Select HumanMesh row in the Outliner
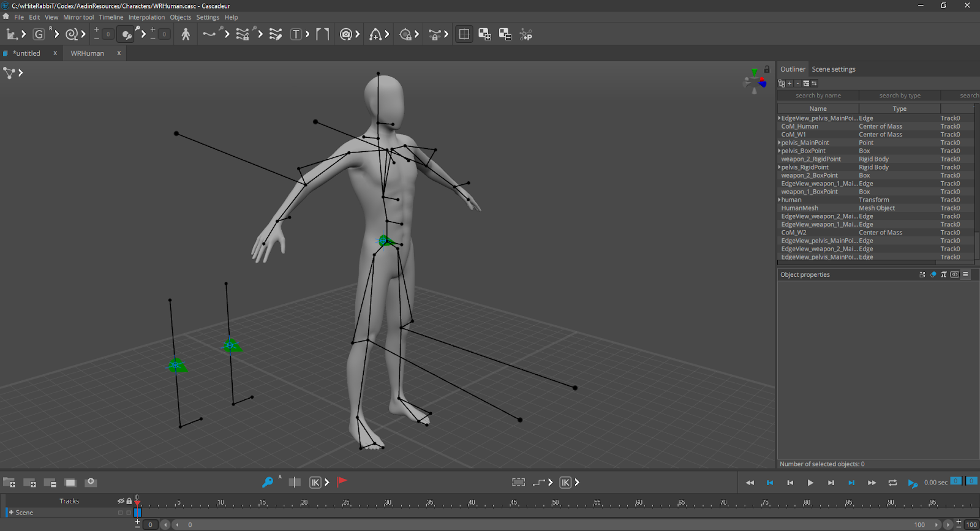Screen dimensions: 980x531 [x=799, y=208]
